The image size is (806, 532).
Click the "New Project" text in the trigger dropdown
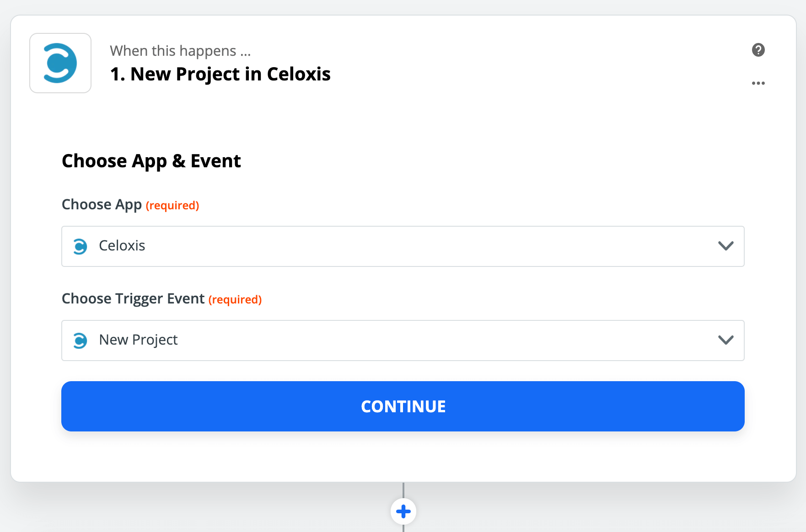[138, 340]
